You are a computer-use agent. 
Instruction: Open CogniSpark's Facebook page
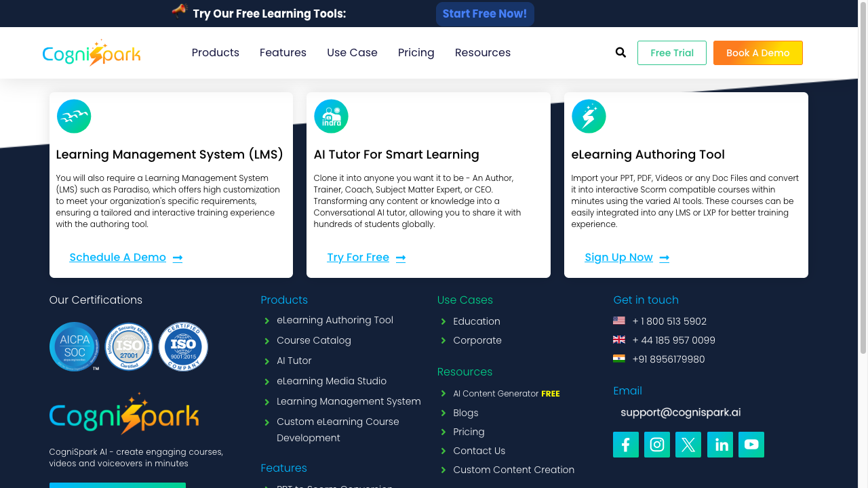coord(625,445)
